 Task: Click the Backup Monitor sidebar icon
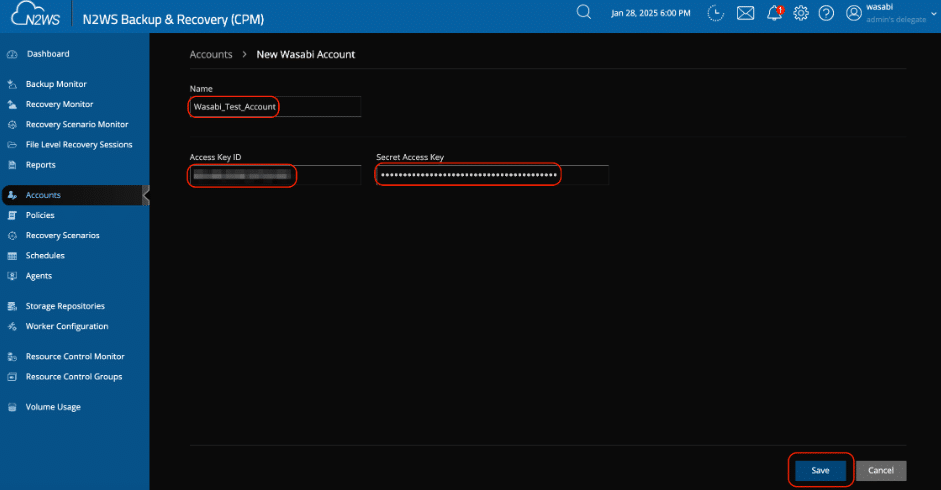tap(12, 84)
